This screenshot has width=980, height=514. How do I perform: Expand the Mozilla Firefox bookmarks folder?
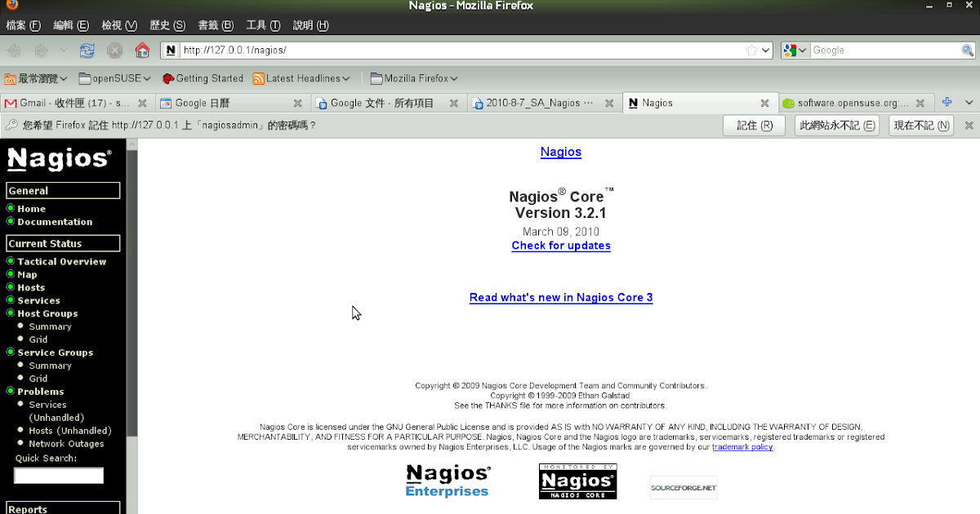(x=414, y=78)
